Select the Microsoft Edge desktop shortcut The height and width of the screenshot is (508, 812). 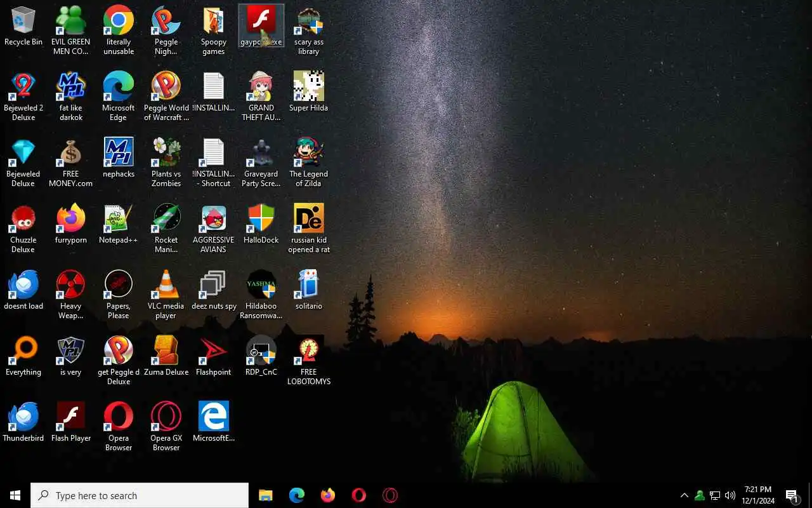(x=119, y=97)
